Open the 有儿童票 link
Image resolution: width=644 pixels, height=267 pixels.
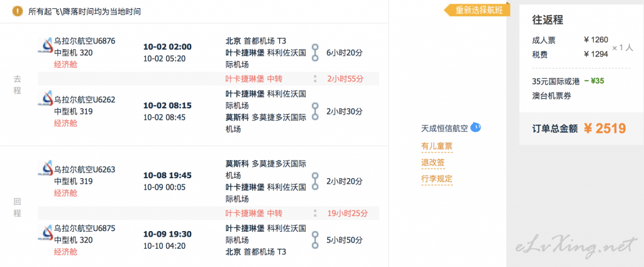click(x=436, y=147)
